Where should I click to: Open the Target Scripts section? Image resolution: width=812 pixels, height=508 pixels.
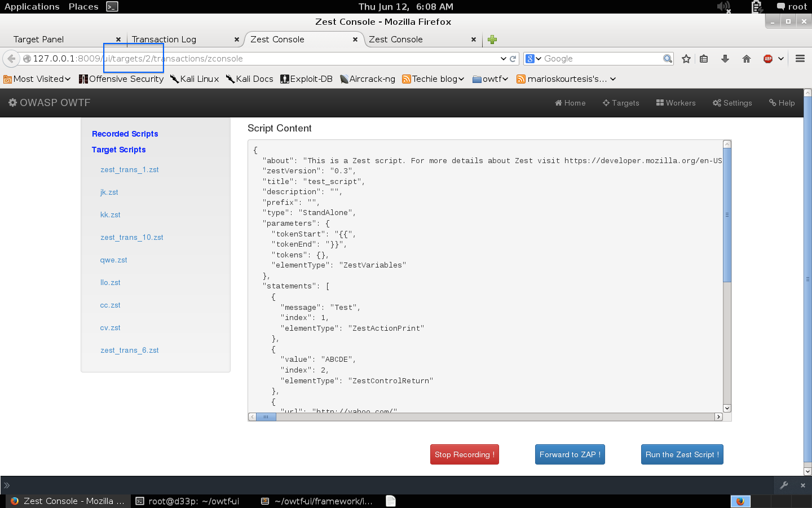point(118,150)
